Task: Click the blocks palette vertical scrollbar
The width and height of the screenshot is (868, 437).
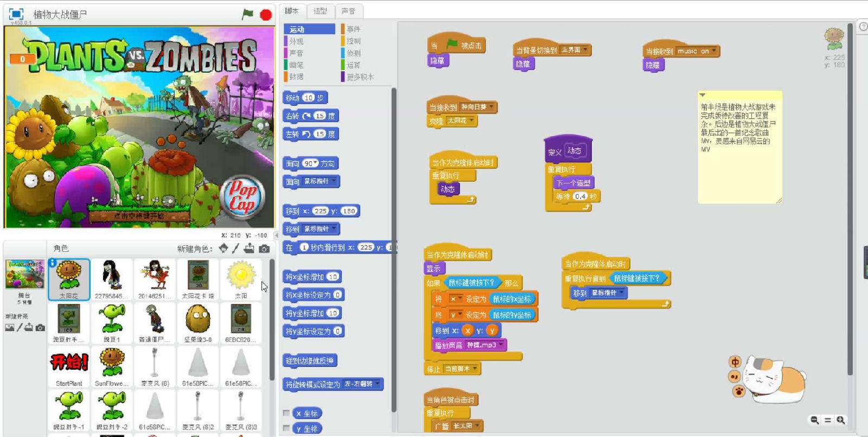Action: [x=393, y=250]
